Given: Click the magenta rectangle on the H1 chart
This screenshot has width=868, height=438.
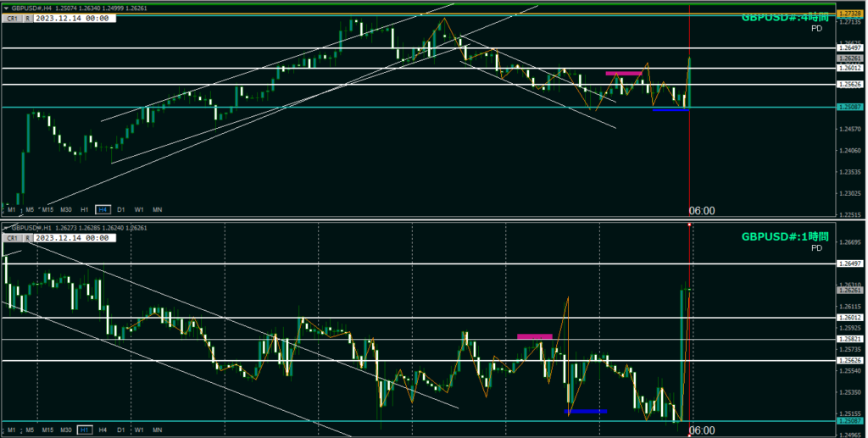Looking at the screenshot, I should pyautogui.click(x=535, y=336).
